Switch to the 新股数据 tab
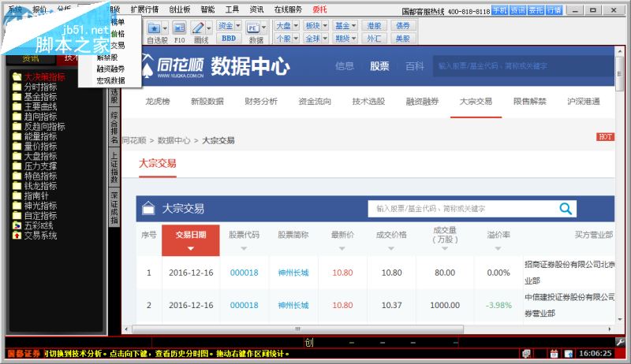The image size is (631, 364). pos(207,102)
